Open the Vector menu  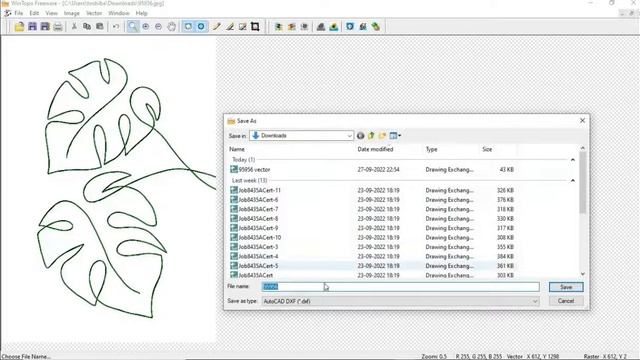tap(94, 13)
